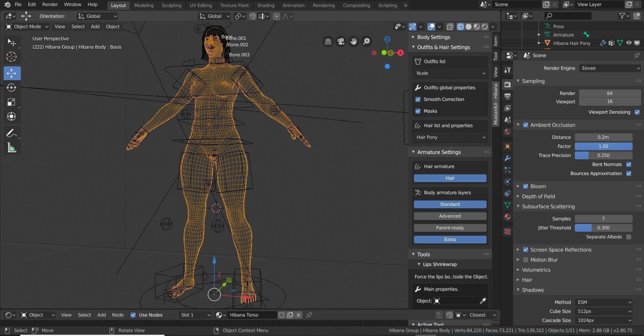The height and width of the screenshot is (336, 644).
Task: Expand the Volumetrics panel
Action: 518,270
